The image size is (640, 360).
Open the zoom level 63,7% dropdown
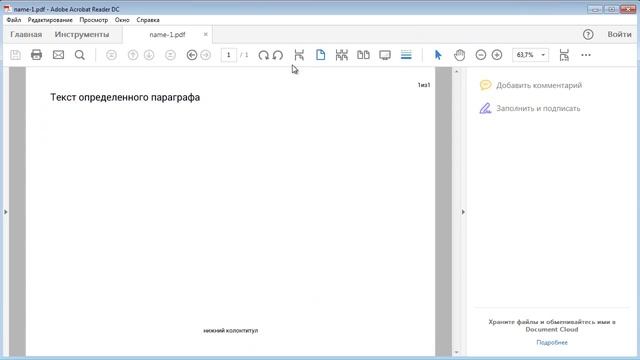543,55
